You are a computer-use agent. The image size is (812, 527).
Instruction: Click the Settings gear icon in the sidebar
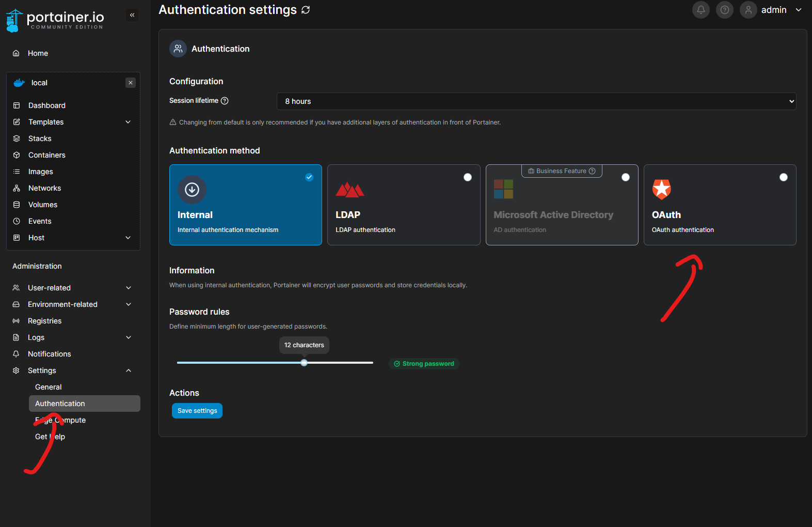(x=16, y=370)
